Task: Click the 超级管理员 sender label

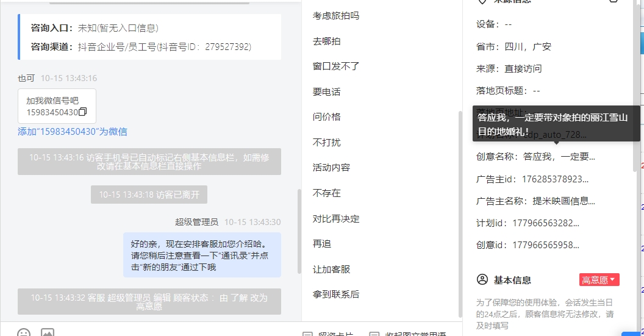Action: click(x=197, y=222)
